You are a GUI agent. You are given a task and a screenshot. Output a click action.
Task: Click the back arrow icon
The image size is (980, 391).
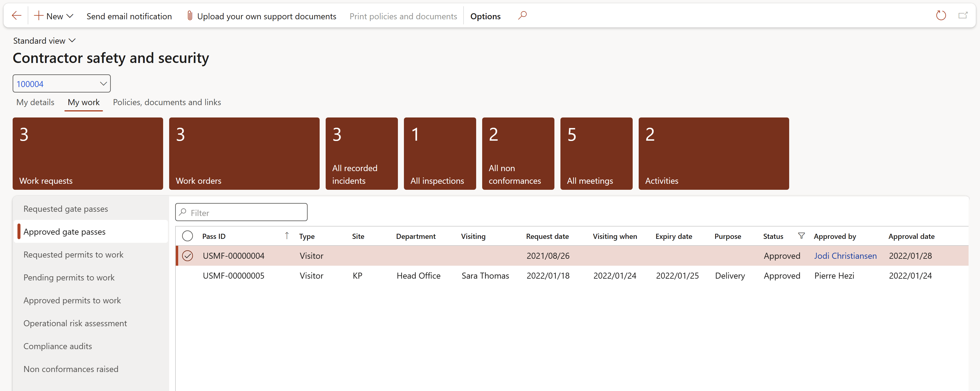(x=16, y=16)
